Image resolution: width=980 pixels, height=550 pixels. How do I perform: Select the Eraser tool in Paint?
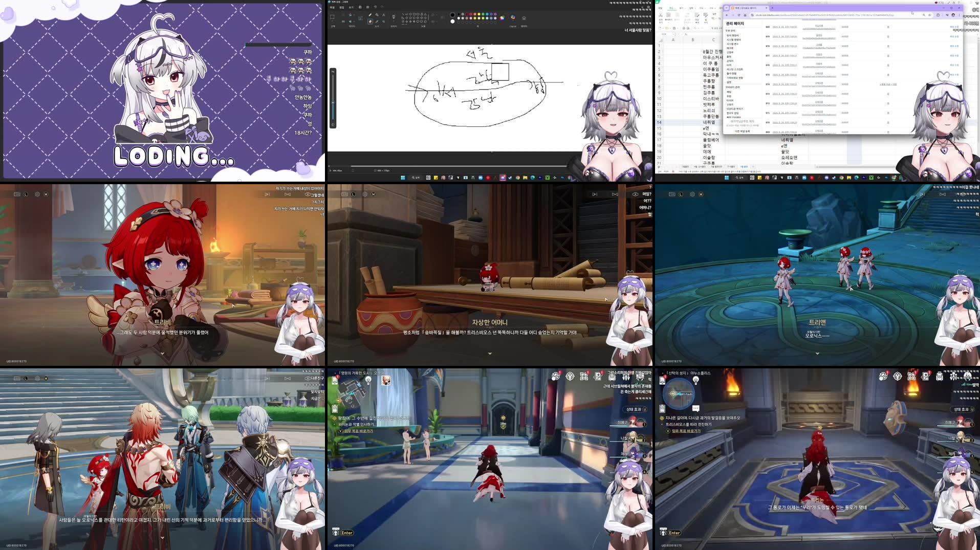370,21
